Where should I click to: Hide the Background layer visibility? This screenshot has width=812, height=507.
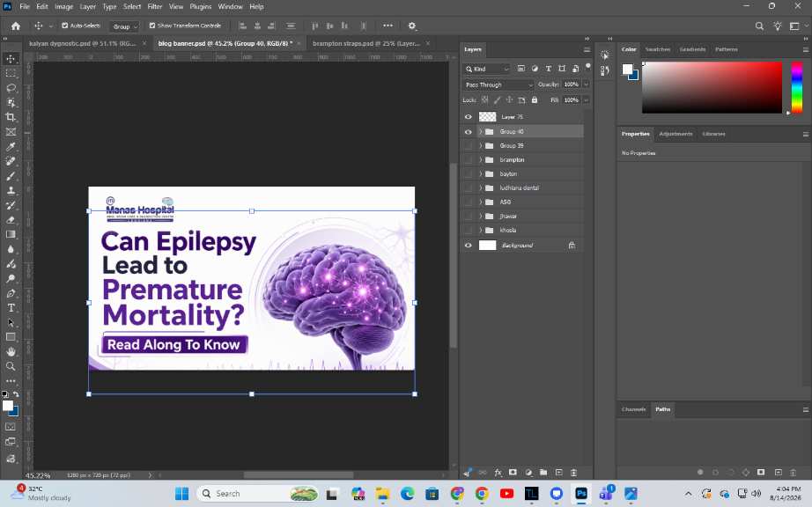pos(469,246)
